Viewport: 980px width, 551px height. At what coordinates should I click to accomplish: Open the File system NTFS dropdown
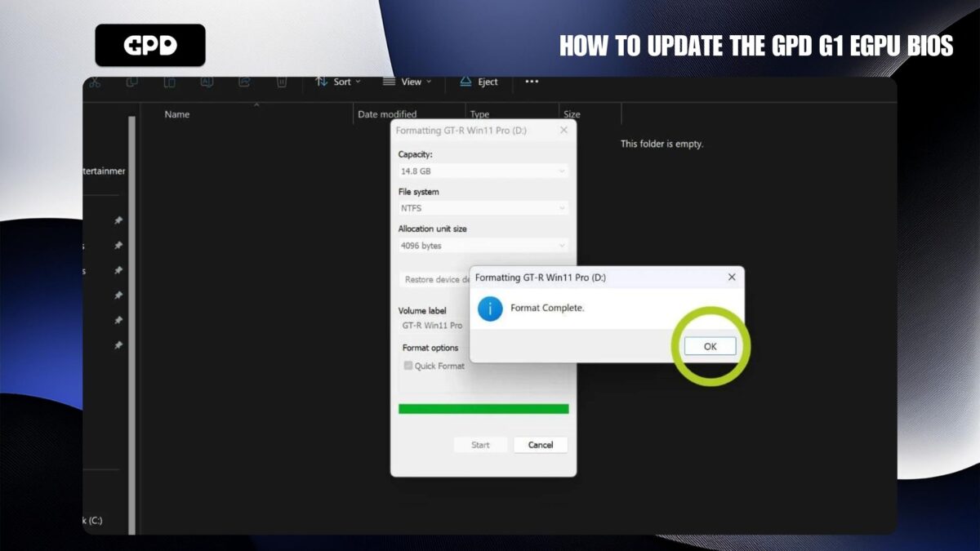483,208
